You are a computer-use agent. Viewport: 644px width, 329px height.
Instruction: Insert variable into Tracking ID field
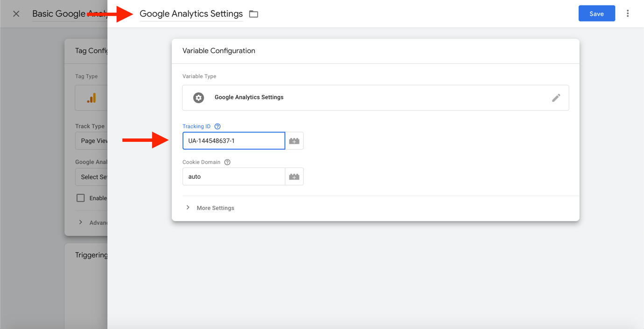pos(294,141)
